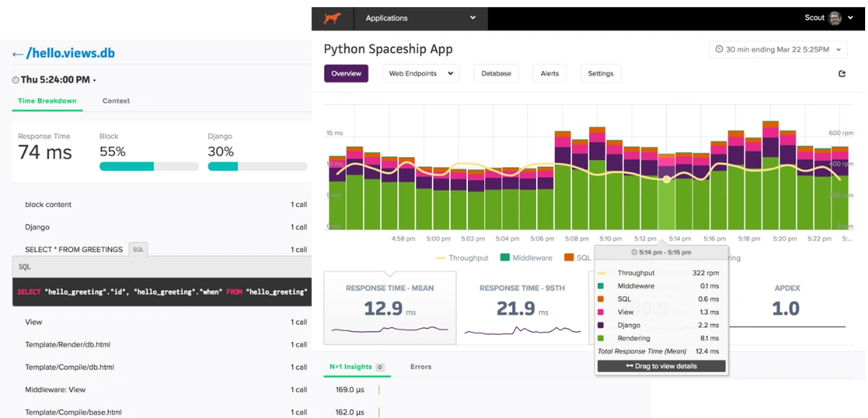This screenshot has width=868, height=418.
Task: Click the response time sparkline under 21.9 ms
Action: click(523, 330)
